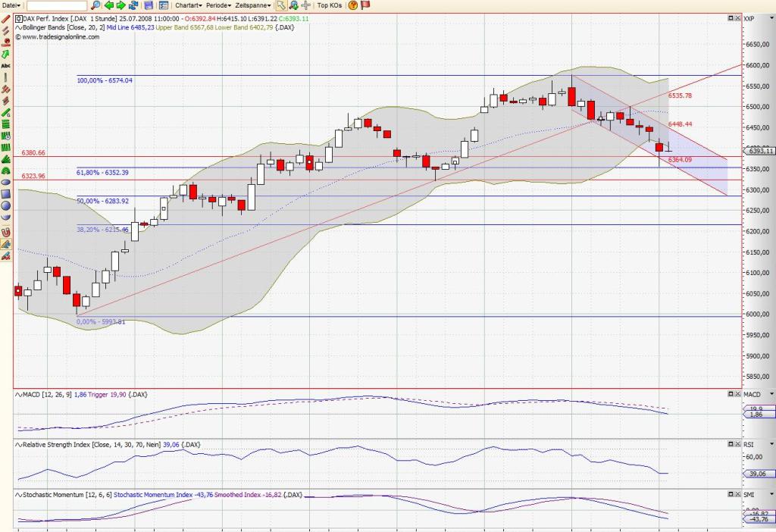Image resolution: width=776 pixels, height=532 pixels.
Task: Maximize the Relative Strength Index pane
Action: tap(731, 444)
